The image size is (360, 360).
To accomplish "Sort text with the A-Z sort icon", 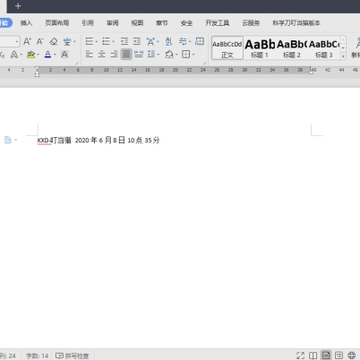I will tap(169, 42).
